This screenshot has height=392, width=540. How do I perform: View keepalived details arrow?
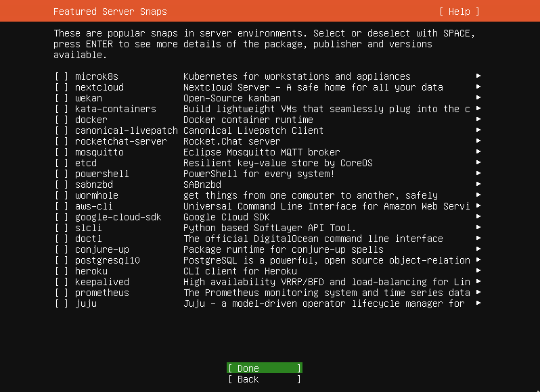coord(478,282)
